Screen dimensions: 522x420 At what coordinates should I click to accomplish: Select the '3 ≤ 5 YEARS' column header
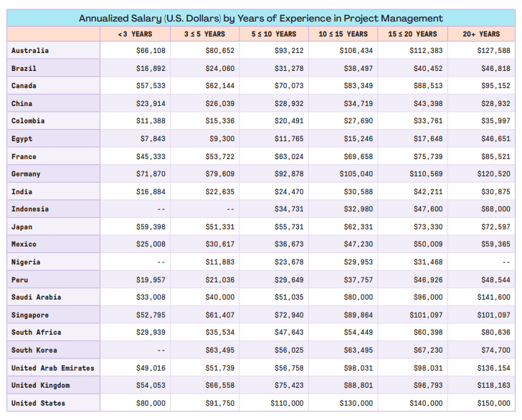(x=205, y=34)
